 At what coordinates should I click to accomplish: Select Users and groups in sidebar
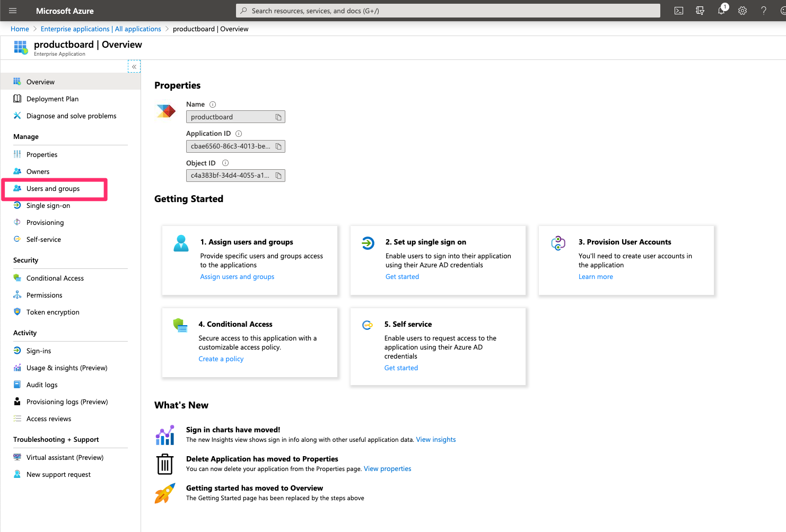53,189
